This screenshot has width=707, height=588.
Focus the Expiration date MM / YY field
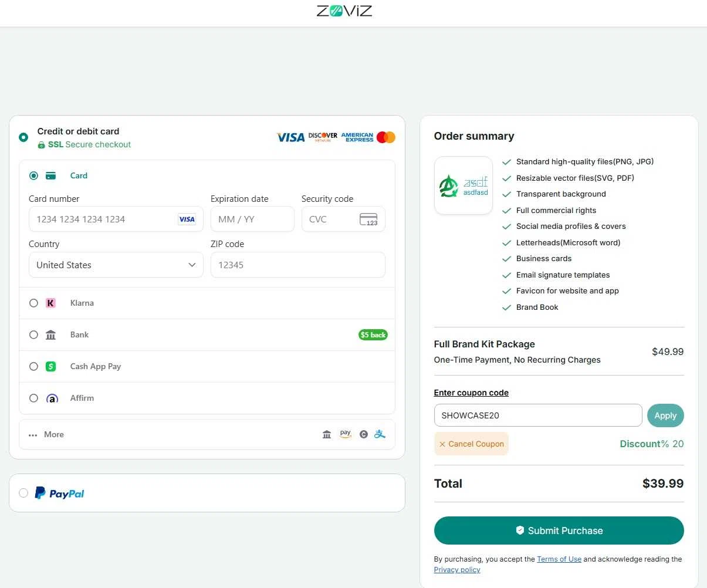pyautogui.click(x=252, y=219)
